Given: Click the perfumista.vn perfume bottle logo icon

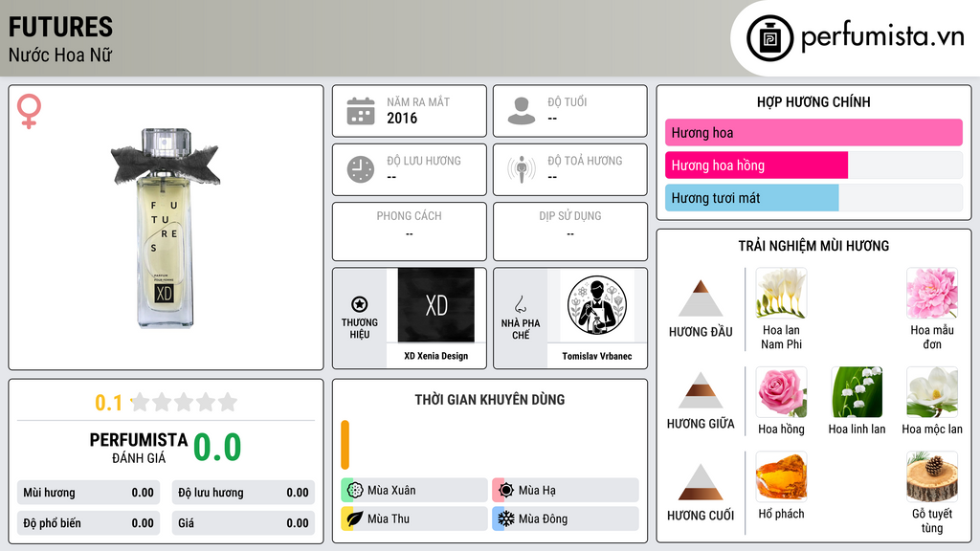Looking at the screenshot, I should tap(769, 38).
